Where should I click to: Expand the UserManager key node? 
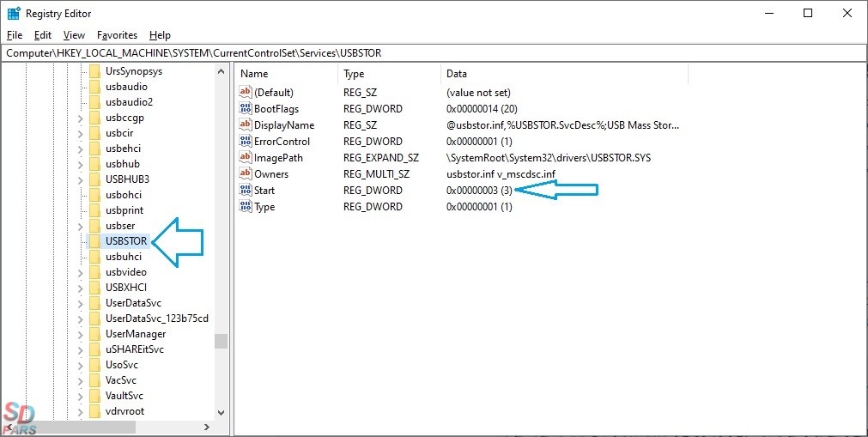[x=80, y=334]
